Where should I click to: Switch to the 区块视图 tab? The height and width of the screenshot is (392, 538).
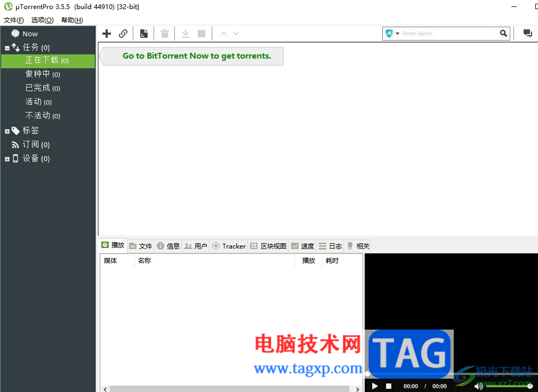[x=268, y=246]
